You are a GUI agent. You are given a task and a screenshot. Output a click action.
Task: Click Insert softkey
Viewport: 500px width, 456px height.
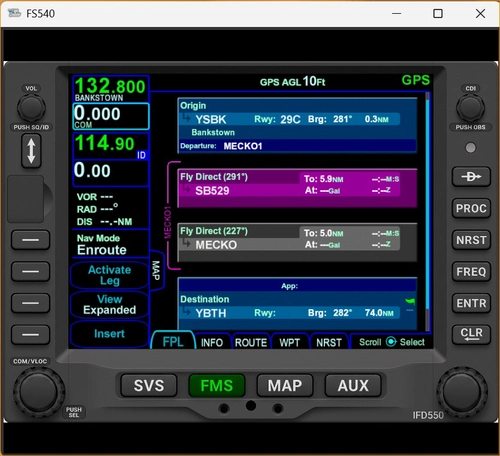pos(110,334)
